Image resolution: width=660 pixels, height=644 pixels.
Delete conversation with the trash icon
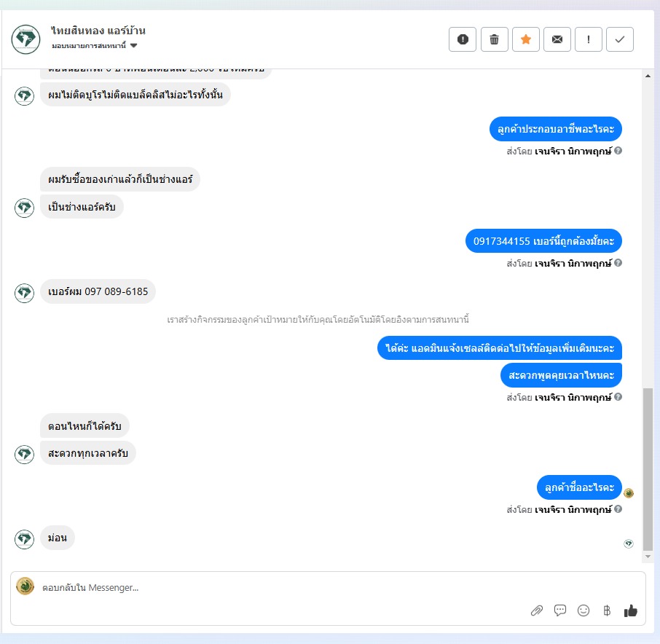(x=494, y=39)
